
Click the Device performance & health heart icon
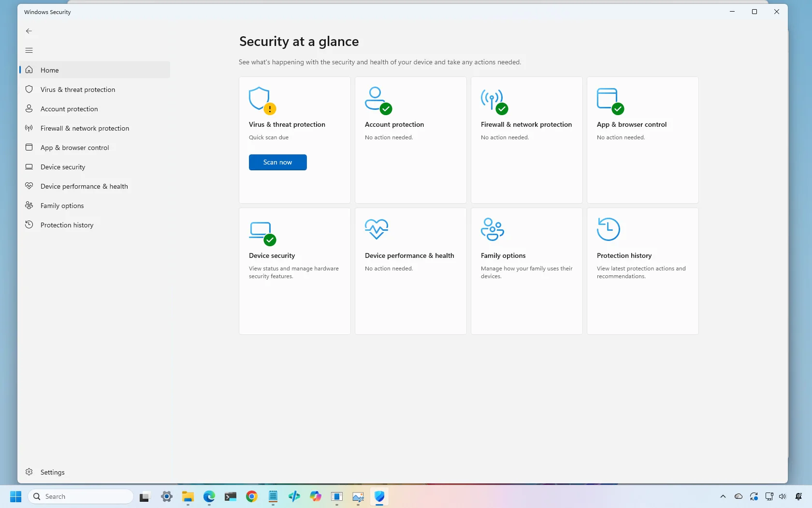pos(377,229)
